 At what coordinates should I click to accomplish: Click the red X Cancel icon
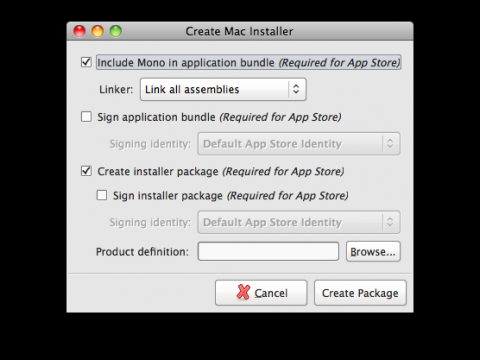coord(243,292)
